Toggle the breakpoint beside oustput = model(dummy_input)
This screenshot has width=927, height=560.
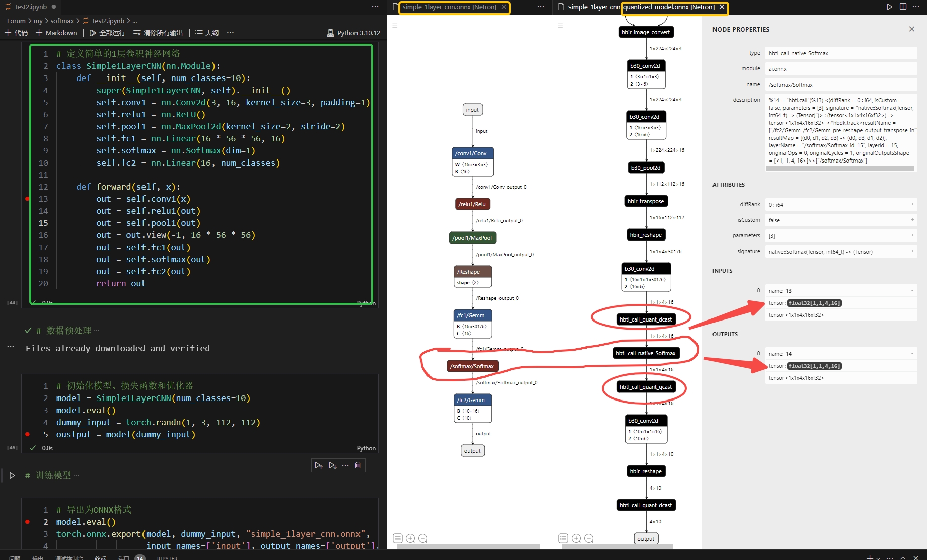(x=27, y=434)
